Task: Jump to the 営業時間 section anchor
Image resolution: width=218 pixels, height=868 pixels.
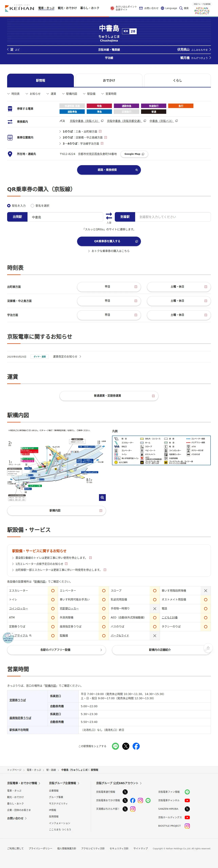Action: tap(109, 94)
